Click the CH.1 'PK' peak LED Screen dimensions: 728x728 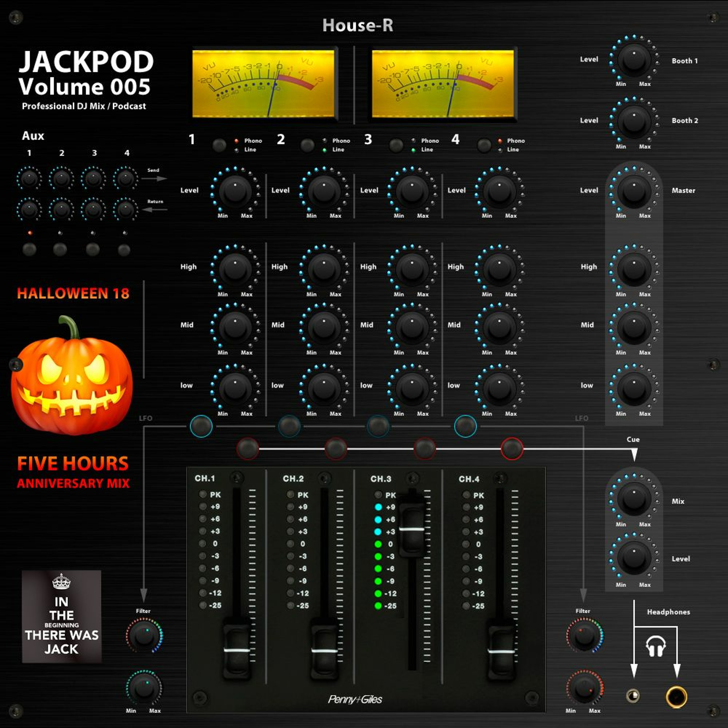(x=203, y=494)
